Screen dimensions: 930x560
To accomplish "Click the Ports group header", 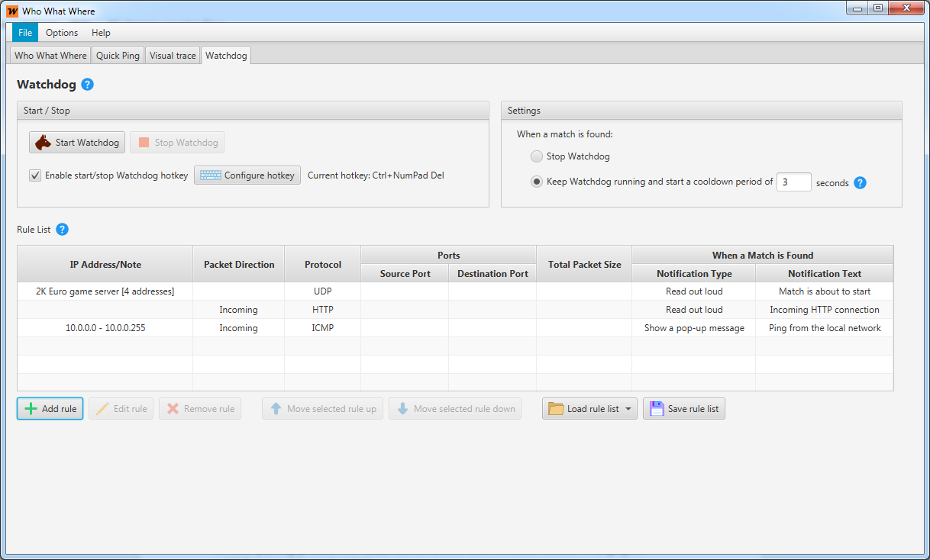I will 449,256.
